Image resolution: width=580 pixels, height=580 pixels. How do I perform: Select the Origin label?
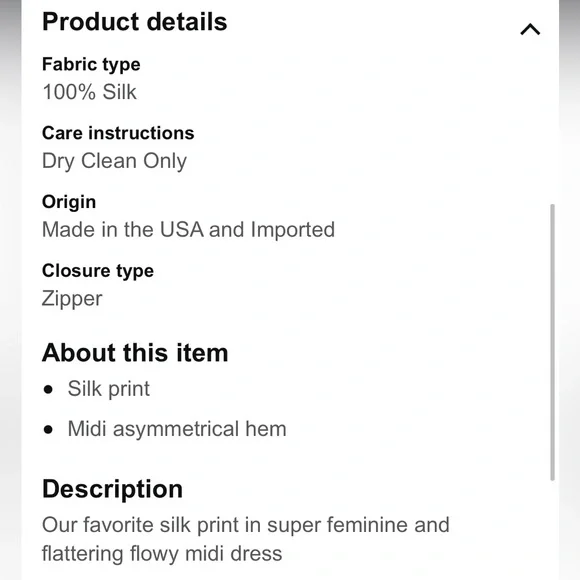click(x=69, y=202)
